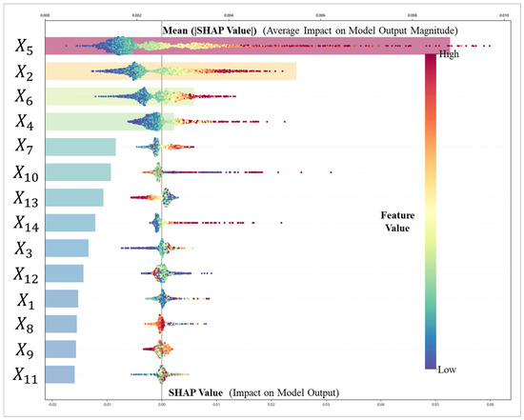Click the X9 feature label
This screenshot has width=524, height=420.
click(x=25, y=350)
